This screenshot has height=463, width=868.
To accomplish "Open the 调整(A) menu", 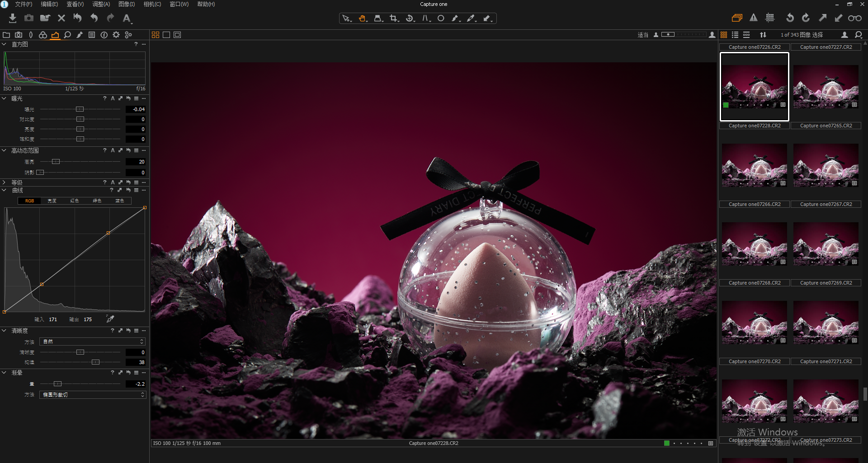I will (101, 4).
